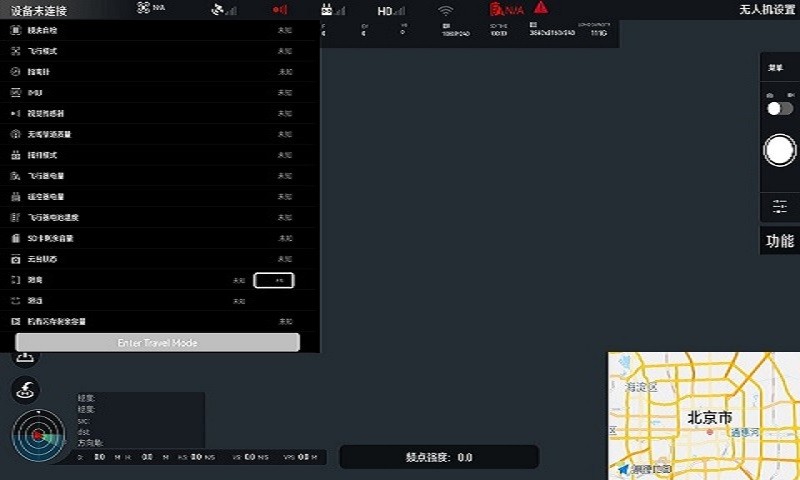Click 未知 status in 机身内存剩余容量 row
The height and width of the screenshot is (480, 800).
pyautogui.click(x=285, y=321)
